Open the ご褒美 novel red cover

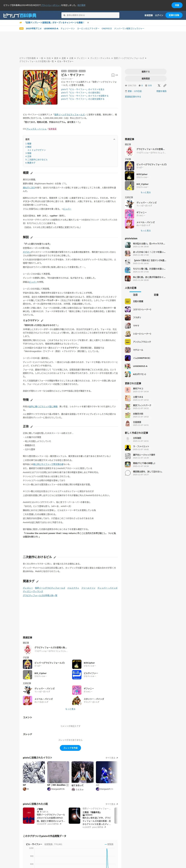29,815
